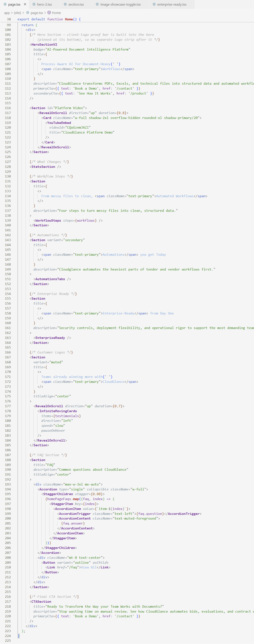Place cursor on the HeroSectionV2 tag
This screenshot has width=254, height=644.
(x=44, y=44)
